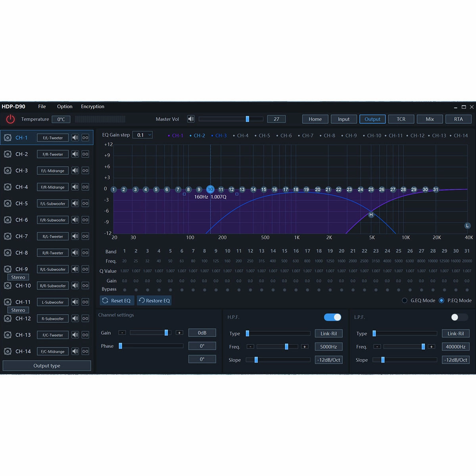Click the H.P.F. 5000Hz frequency field
The width and height of the screenshot is (476, 476).
click(328, 347)
